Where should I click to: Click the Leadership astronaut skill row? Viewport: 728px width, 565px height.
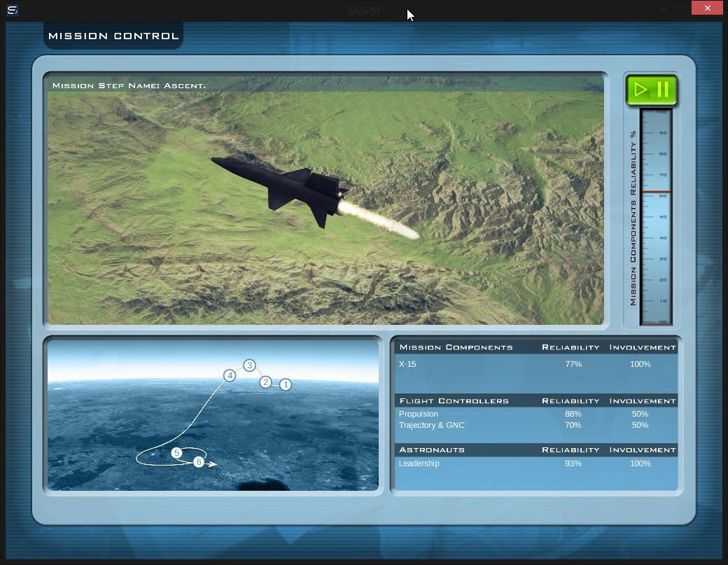coord(536,463)
